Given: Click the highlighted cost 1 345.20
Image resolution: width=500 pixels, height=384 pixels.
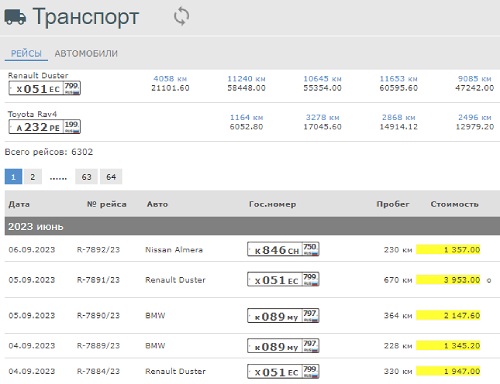Looking at the screenshot, I should (x=448, y=346).
